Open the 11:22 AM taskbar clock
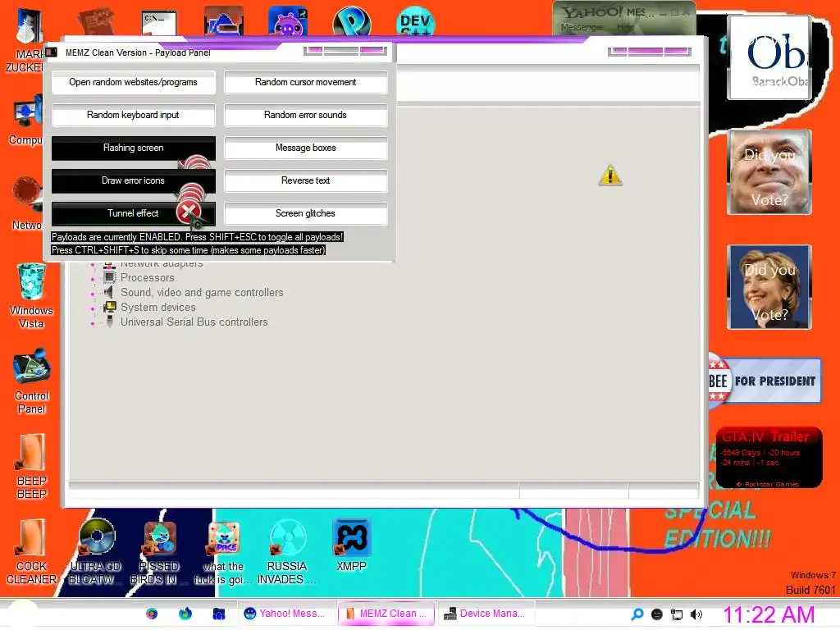The image size is (840, 630). [x=769, y=614]
